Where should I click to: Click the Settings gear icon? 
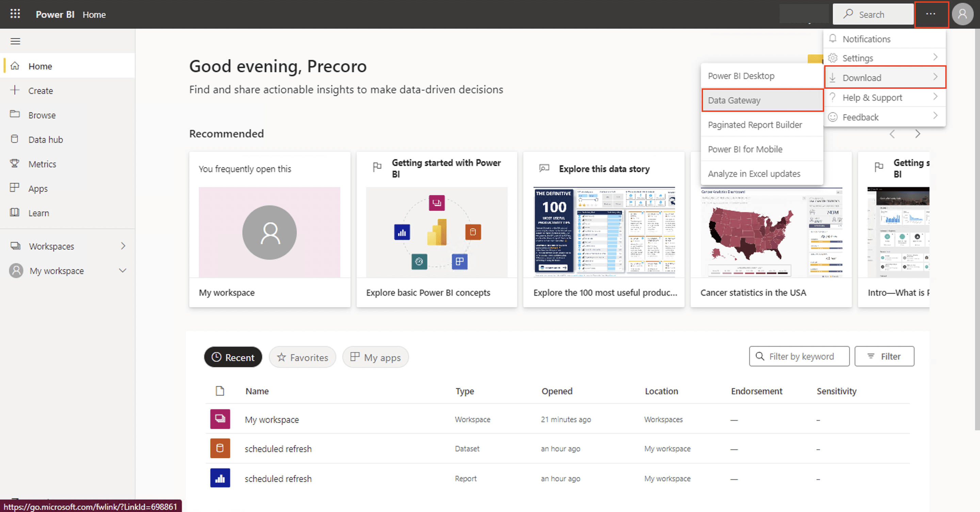(833, 58)
